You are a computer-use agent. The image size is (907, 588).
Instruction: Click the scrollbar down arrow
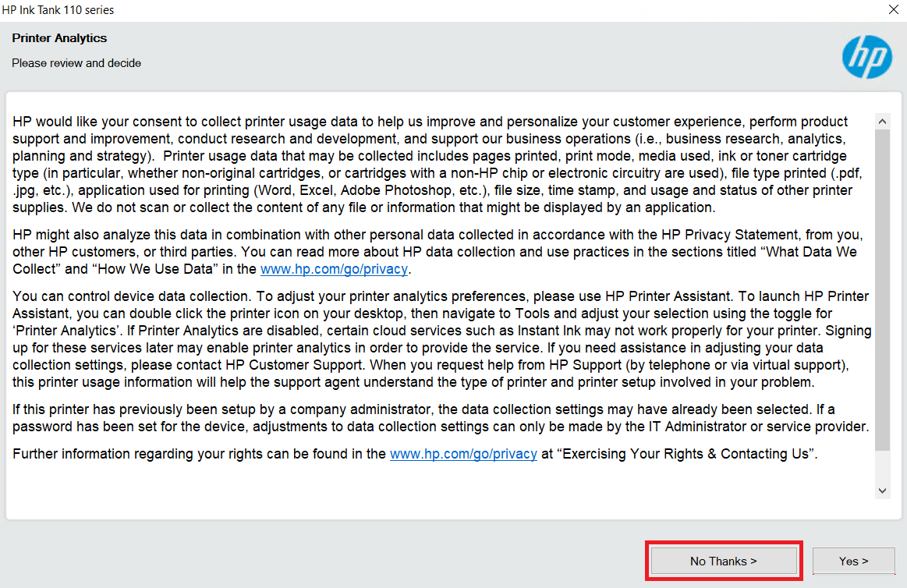tap(882, 491)
